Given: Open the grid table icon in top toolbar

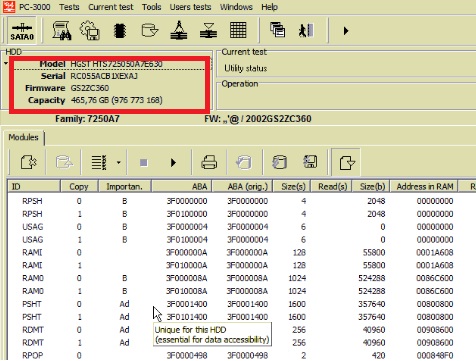Looking at the screenshot, I should point(238,31).
